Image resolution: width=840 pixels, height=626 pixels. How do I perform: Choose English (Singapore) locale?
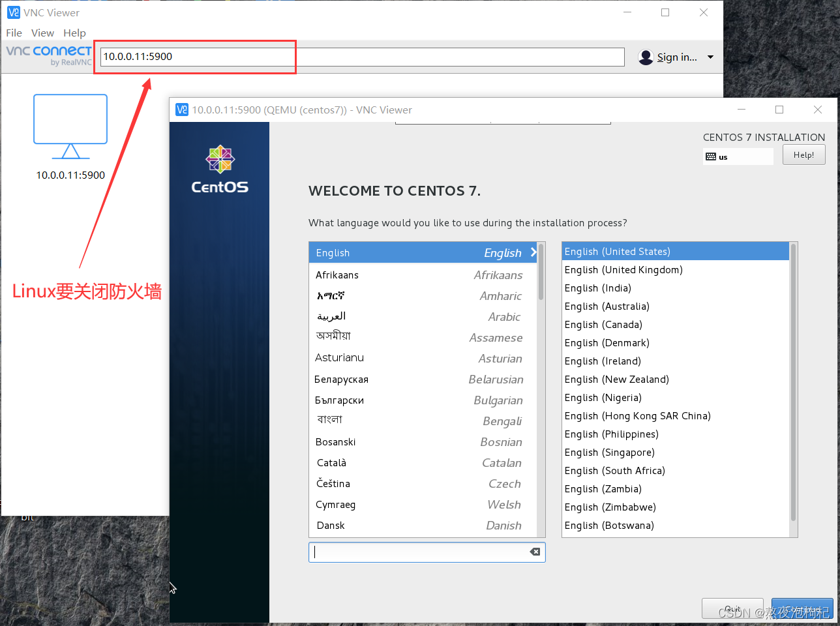[675, 453]
